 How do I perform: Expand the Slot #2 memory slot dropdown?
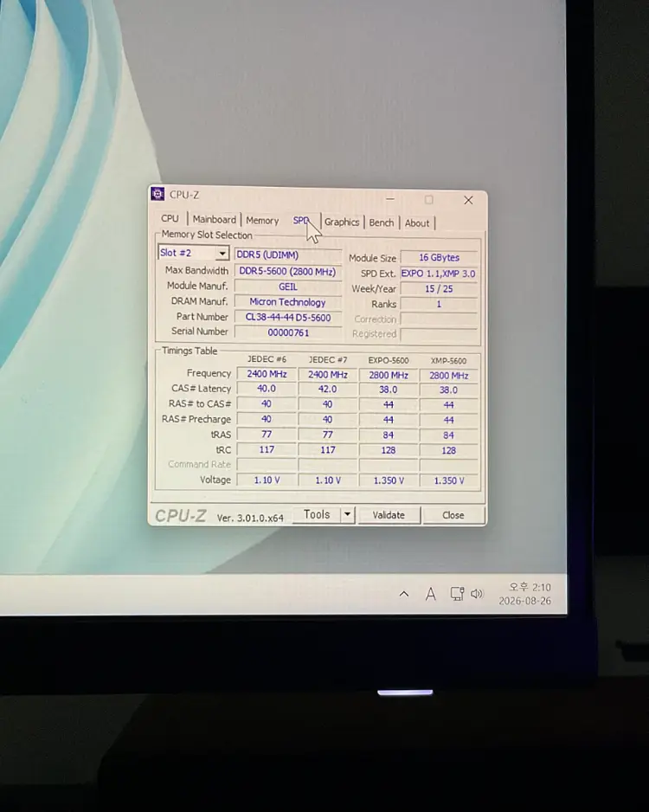coord(222,254)
